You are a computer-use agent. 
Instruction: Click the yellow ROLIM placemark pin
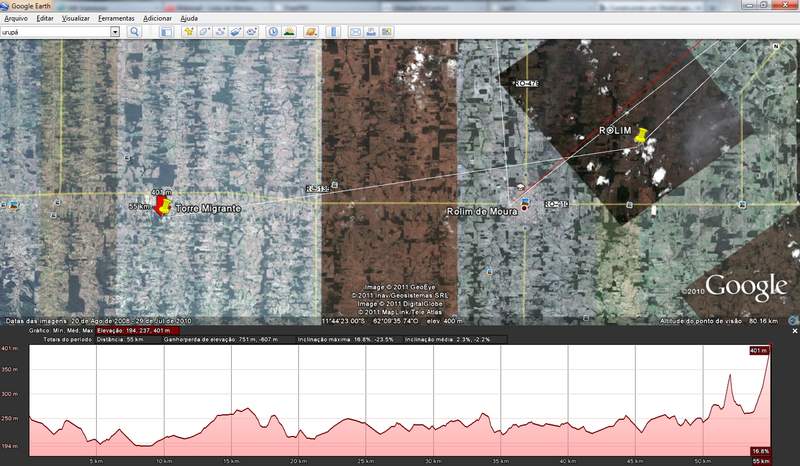click(x=640, y=136)
